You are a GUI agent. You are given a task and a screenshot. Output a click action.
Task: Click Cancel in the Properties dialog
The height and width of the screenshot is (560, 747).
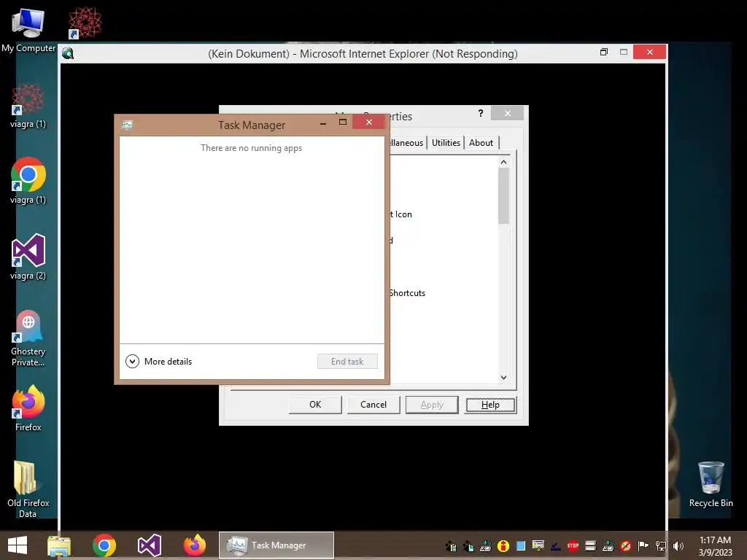373,405
